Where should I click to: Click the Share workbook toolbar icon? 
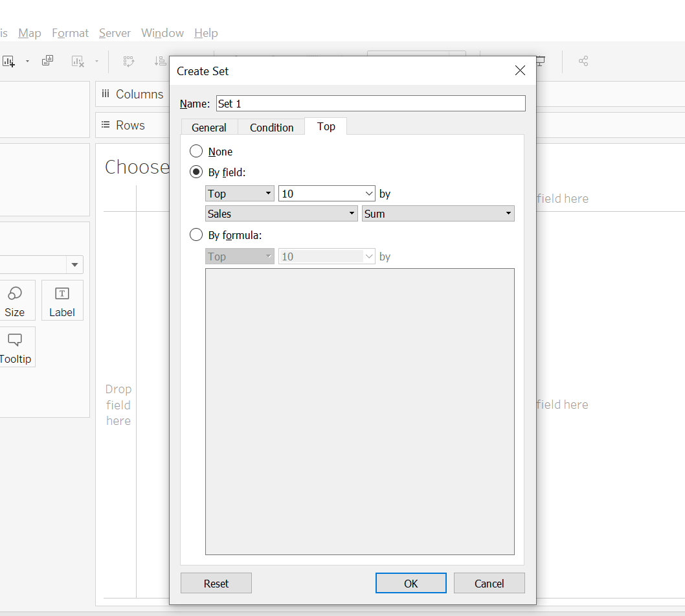point(583,61)
